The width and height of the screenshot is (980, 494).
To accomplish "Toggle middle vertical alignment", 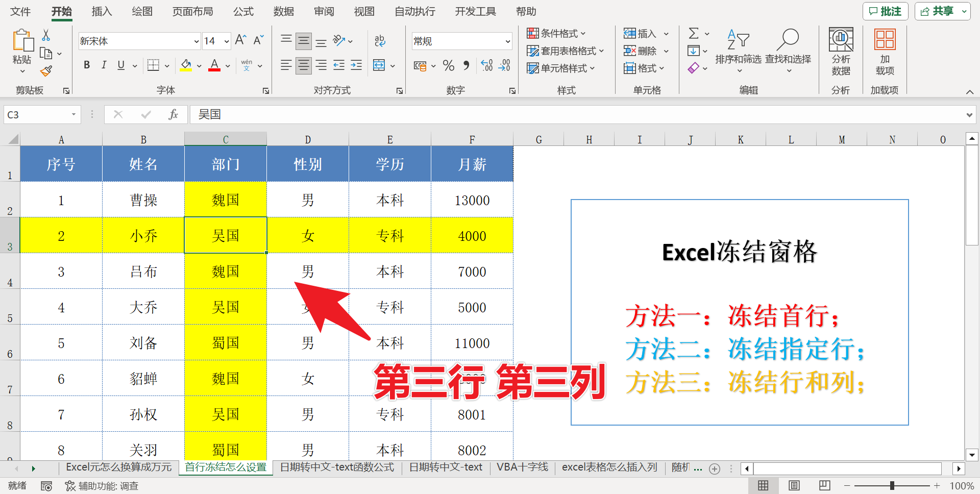I will click(304, 40).
